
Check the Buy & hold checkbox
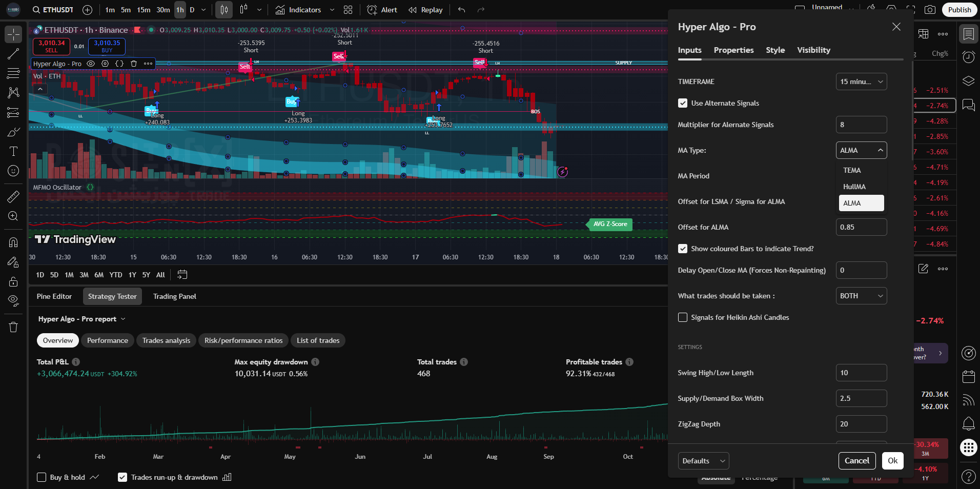[x=42, y=477]
